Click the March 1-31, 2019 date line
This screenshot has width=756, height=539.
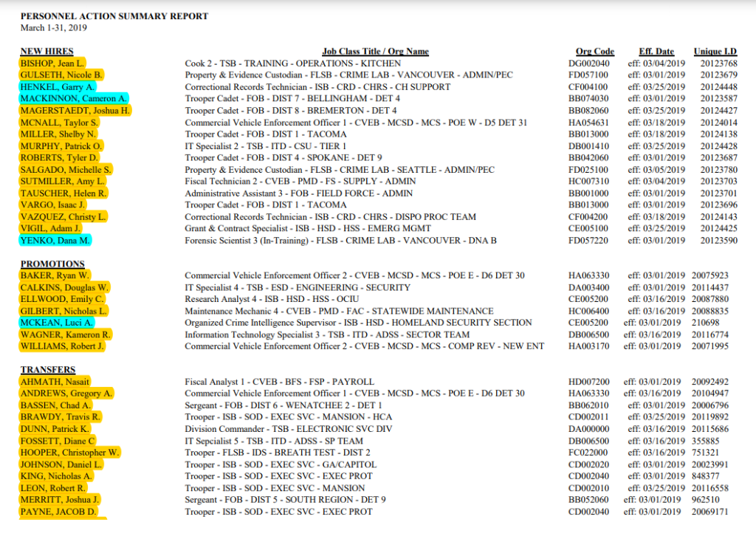(x=54, y=27)
